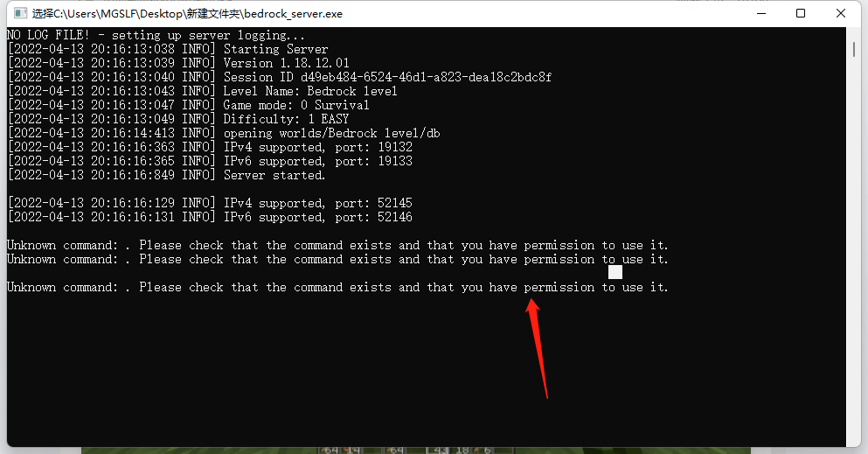Close the bedrock_server.exe console window

point(840,13)
